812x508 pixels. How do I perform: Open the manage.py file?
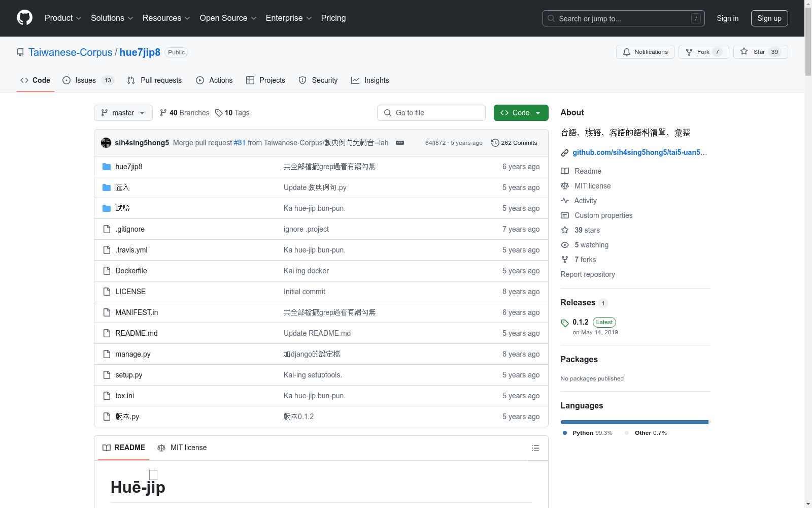pyautogui.click(x=133, y=354)
